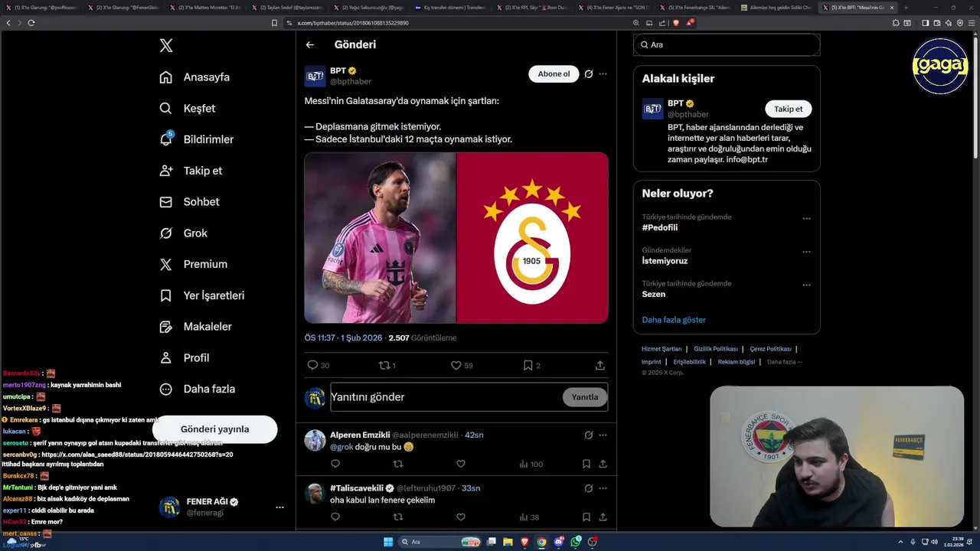
Task: Bookmark #Taliscavekili's reply
Action: tap(586, 517)
